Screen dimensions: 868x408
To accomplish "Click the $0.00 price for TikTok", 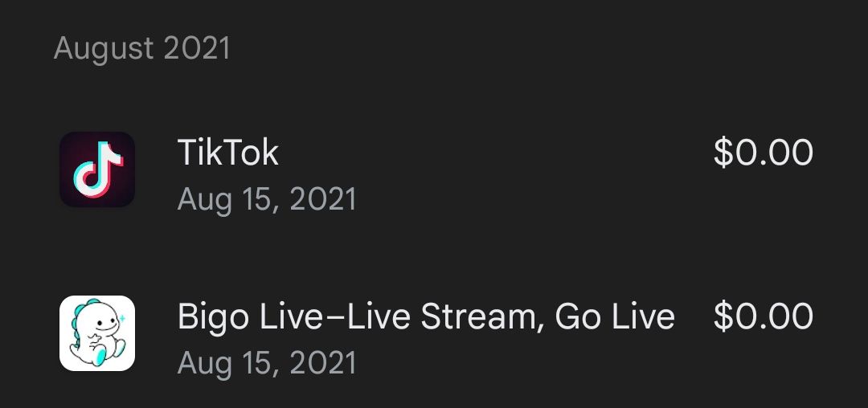I will point(763,153).
